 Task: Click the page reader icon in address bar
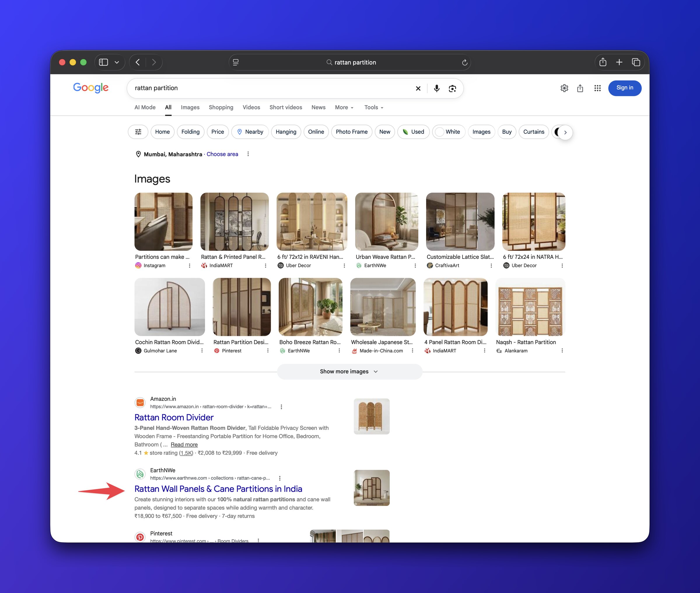[x=236, y=62]
